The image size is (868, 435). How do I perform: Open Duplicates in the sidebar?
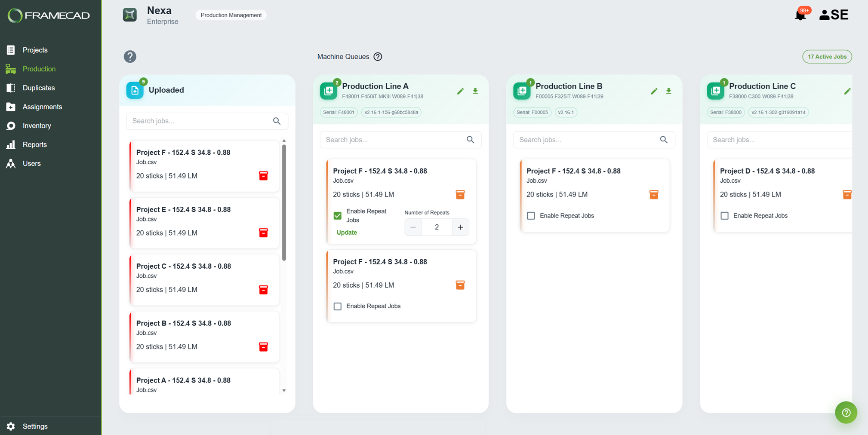(39, 88)
